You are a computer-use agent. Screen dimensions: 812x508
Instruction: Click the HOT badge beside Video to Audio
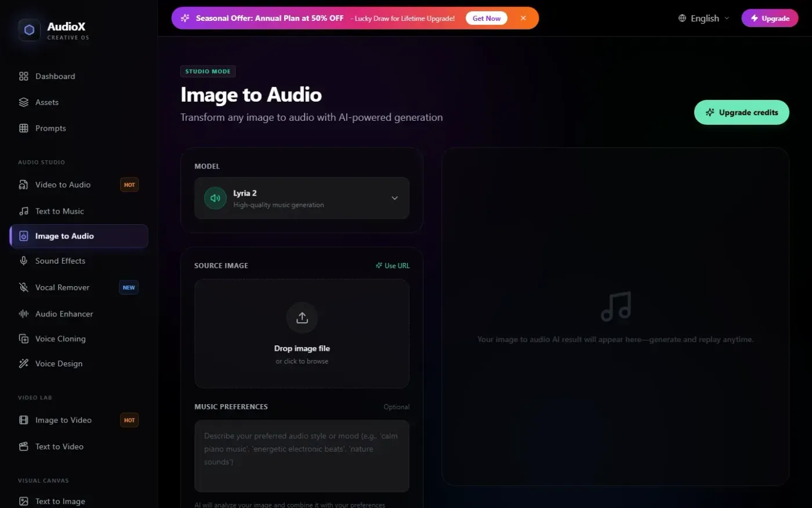129,185
